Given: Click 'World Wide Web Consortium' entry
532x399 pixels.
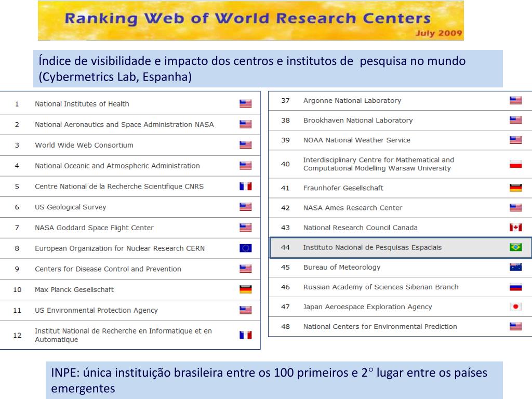Looking at the screenshot, I should pyautogui.click(x=84, y=145).
